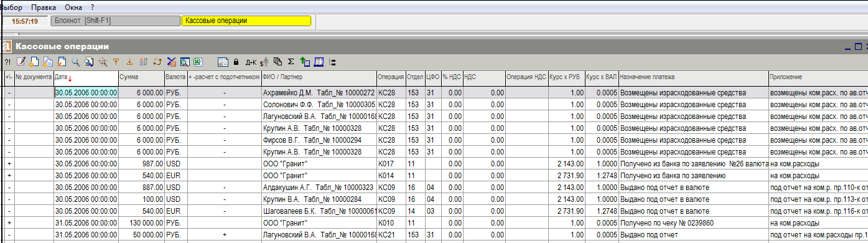Select the Алдакушин А.Г. partner cell
The width and height of the screenshot is (868, 243).
click(319, 187)
